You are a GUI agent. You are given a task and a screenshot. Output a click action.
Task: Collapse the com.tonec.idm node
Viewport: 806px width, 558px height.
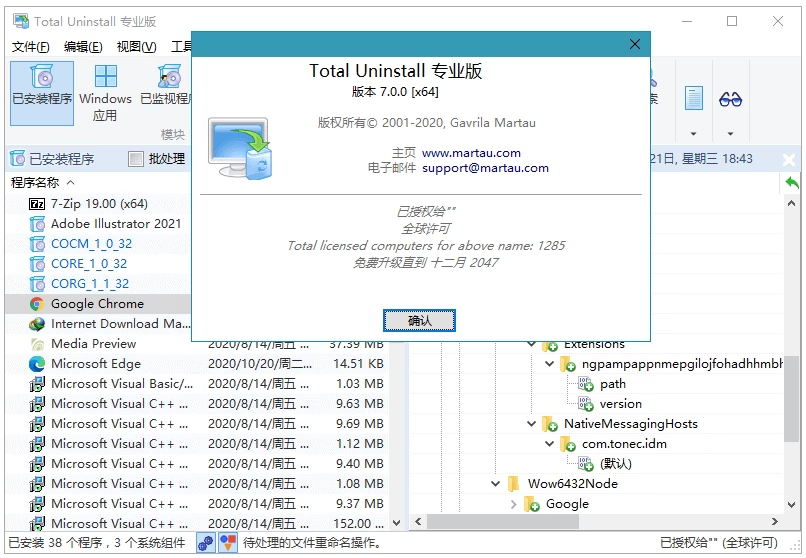tap(549, 444)
